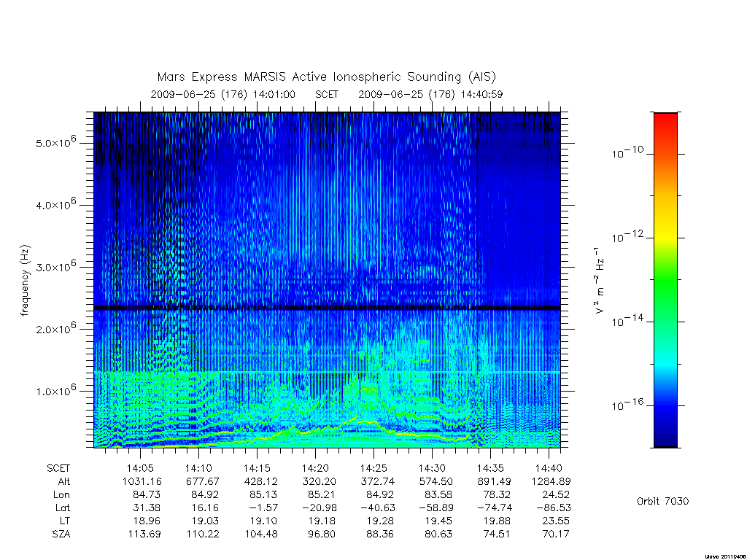Click the 14:25 time tick label
Screen dimensions: 747x560
373,469
